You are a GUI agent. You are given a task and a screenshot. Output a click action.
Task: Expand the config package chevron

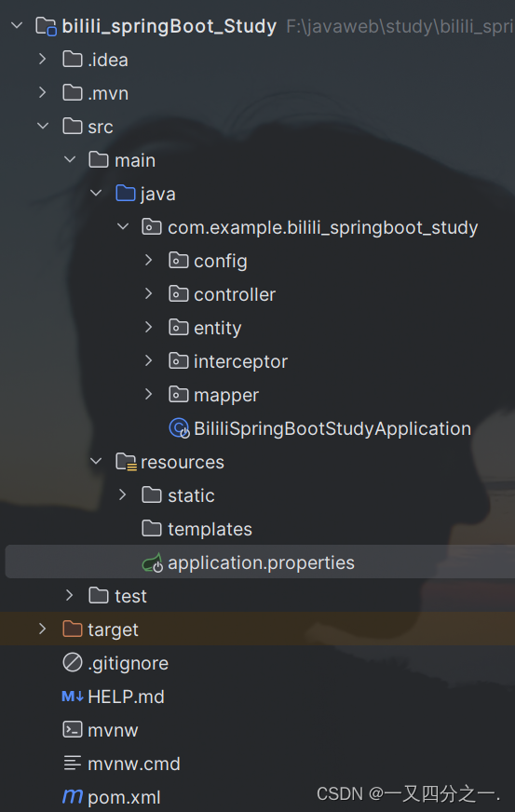tap(149, 260)
